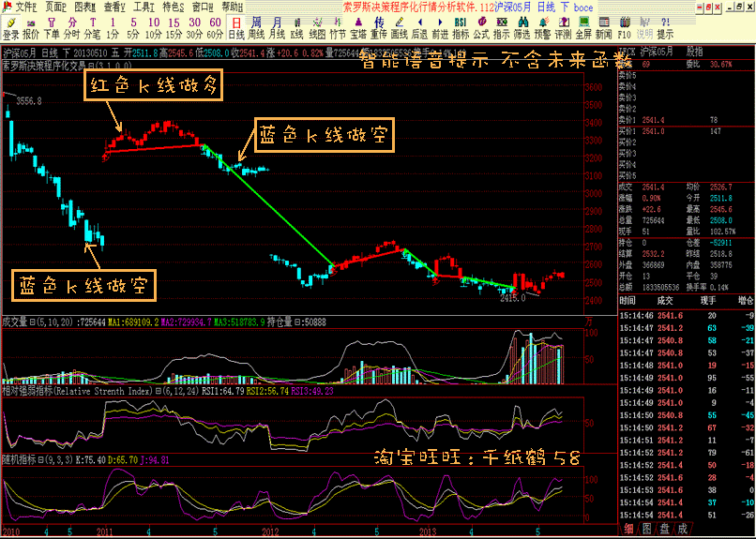Viewport: 756px width, 539px height.
Task: Open the F10 company information
Action: tap(625, 28)
